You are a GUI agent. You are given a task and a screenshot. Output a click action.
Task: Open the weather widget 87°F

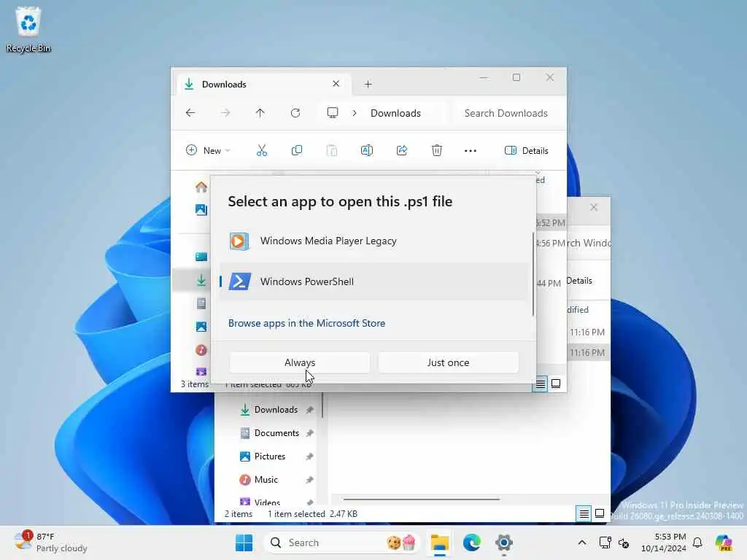tap(50, 542)
